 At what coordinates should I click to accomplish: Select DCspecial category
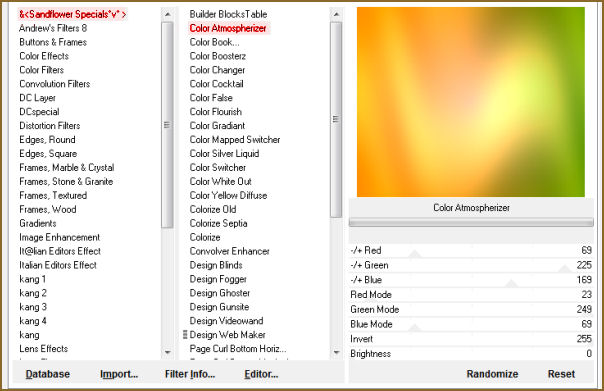click(39, 112)
